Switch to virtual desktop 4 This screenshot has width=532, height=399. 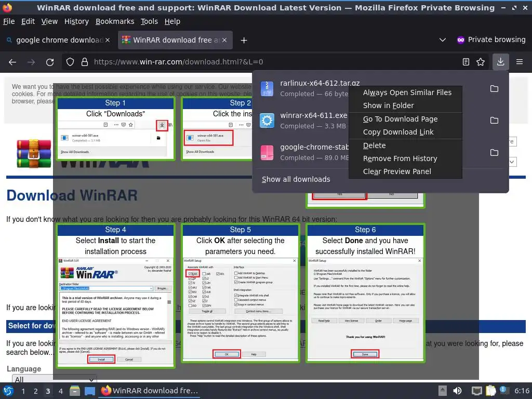60,391
